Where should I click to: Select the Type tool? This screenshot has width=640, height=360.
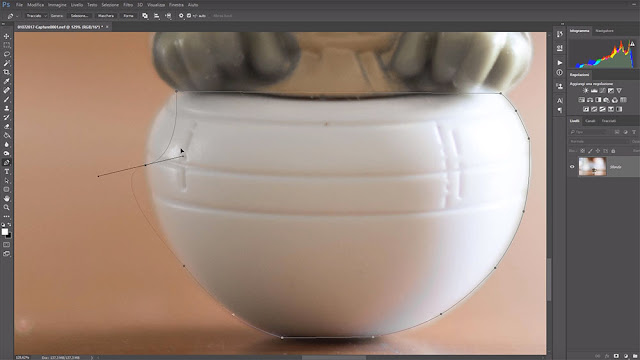coord(6,171)
